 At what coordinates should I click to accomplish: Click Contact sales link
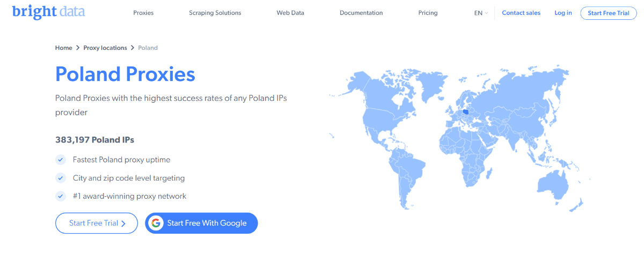(521, 13)
